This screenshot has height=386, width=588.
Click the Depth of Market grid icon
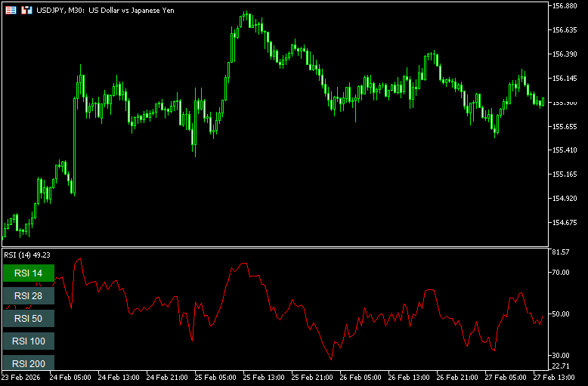coord(11,10)
